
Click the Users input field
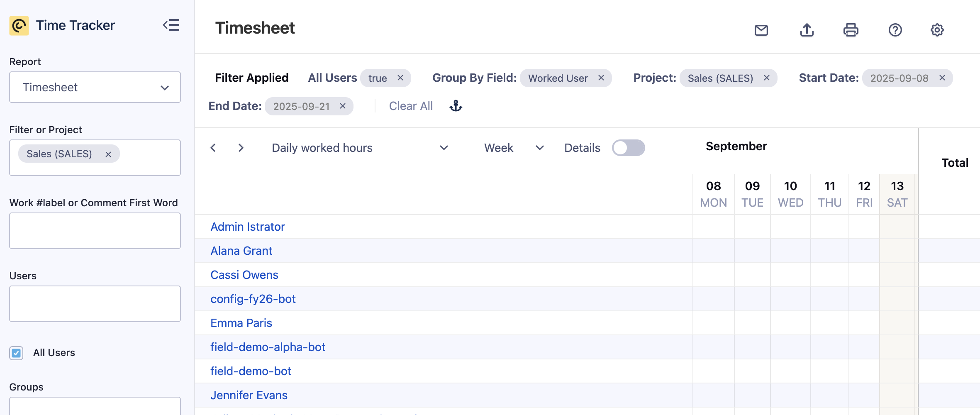point(95,303)
